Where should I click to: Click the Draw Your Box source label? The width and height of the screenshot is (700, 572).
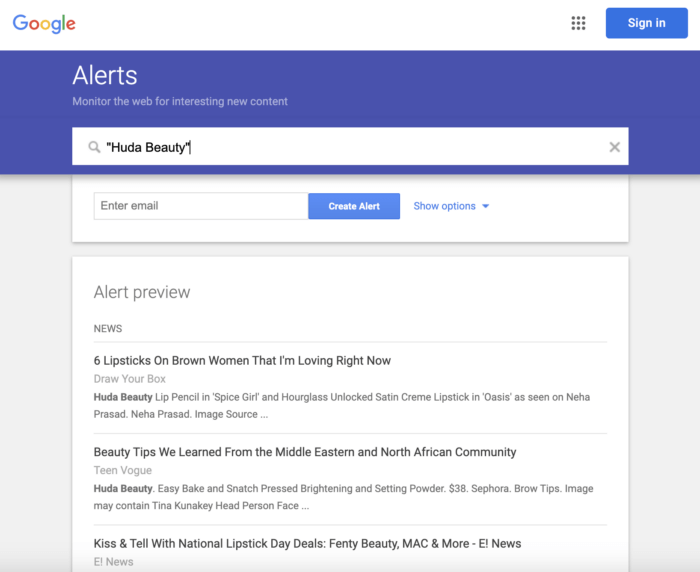[x=129, y=379]
